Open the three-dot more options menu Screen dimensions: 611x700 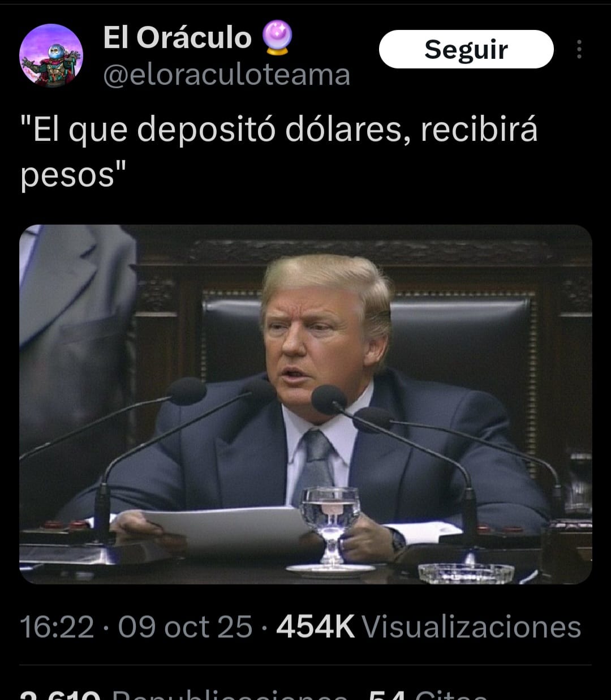click(x=579, y=49)
